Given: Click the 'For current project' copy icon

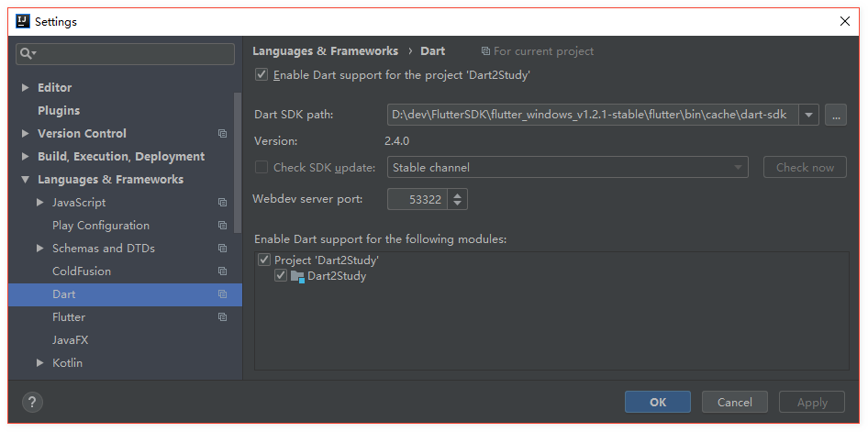Looking at the screenshot, I should [485, 50].
